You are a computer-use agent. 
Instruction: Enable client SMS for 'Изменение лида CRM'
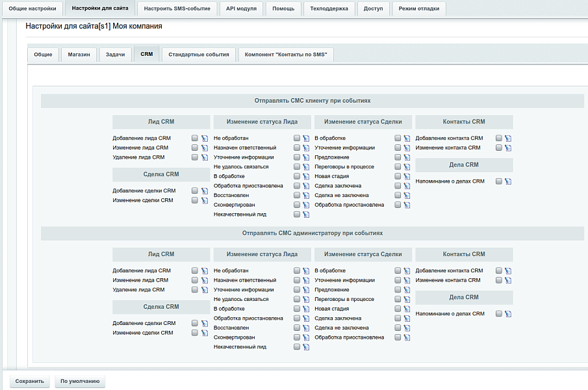point(195,148)
